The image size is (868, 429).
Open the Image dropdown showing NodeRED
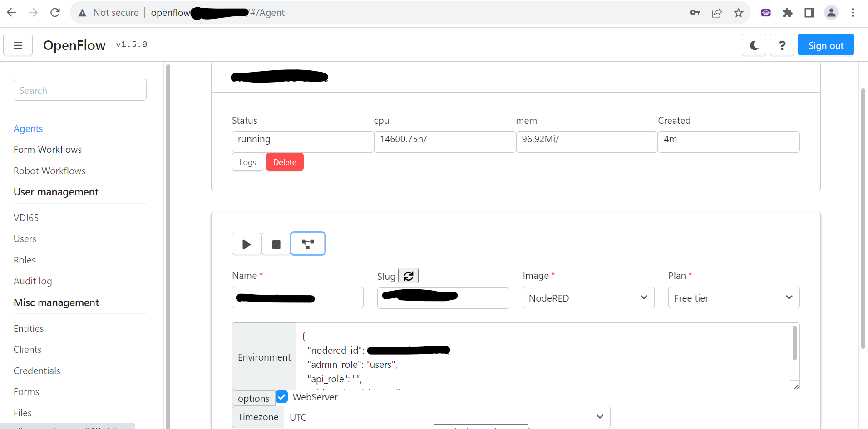point(588,297)
